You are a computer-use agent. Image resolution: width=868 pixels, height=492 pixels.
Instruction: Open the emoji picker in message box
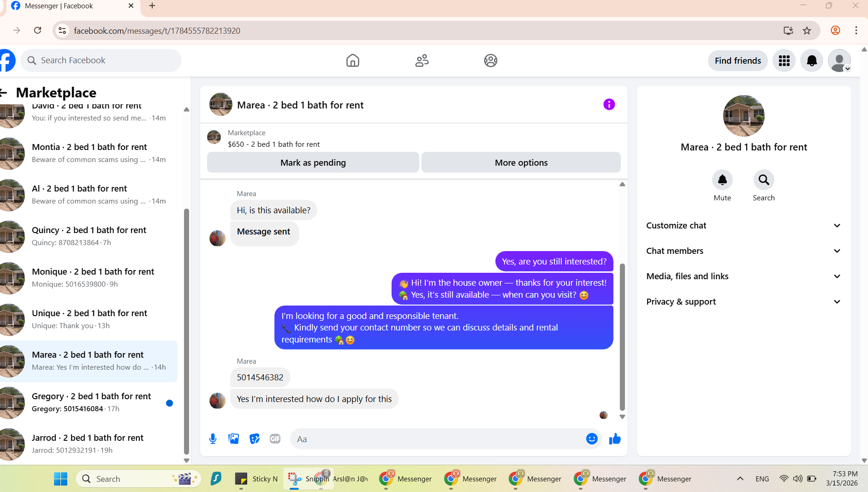point(592,439)
